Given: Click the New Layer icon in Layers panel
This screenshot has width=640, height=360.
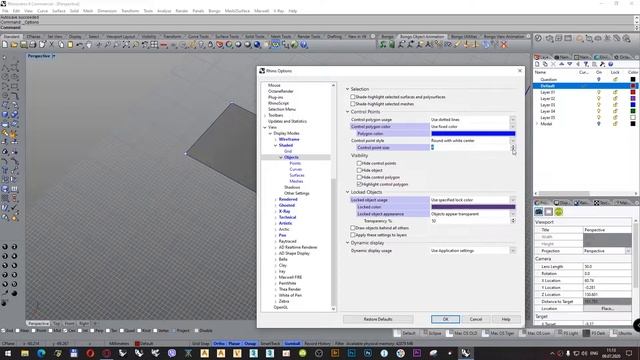Looking at the screenshot, I should tap(537, 64).
